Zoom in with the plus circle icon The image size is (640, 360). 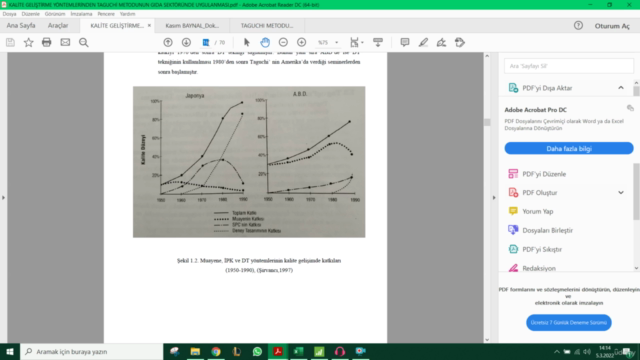302,42
